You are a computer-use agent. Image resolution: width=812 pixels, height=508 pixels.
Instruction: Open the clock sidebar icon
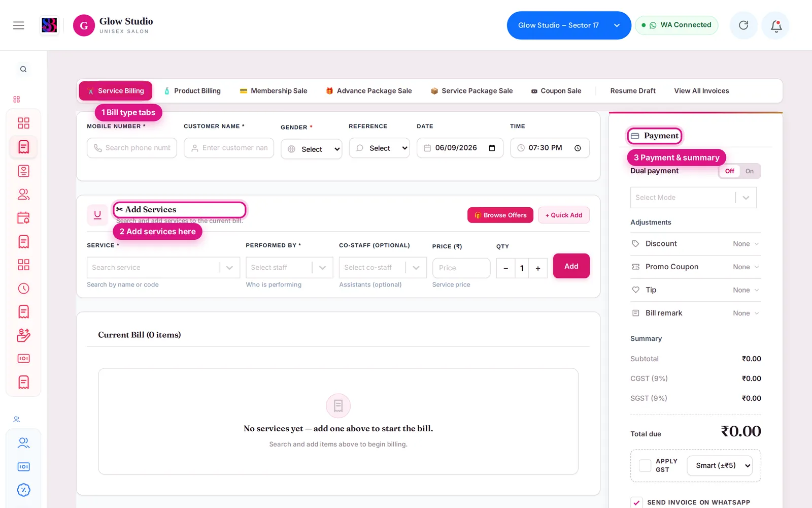tap(23, 289)
